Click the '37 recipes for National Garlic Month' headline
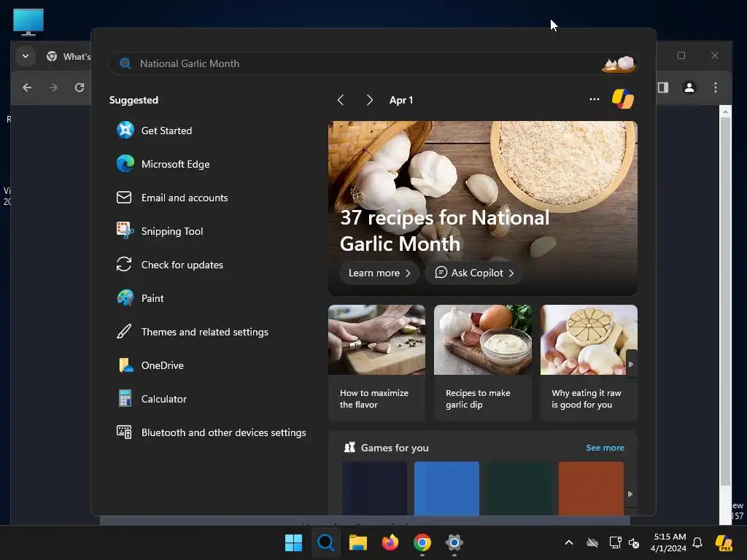 point(444,231)
